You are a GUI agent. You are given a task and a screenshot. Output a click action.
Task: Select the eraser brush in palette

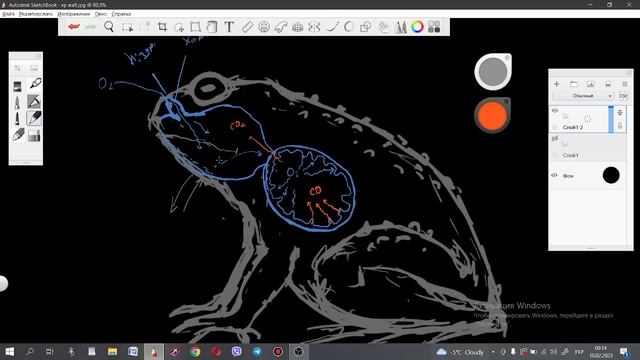click(x=18, y=135)
